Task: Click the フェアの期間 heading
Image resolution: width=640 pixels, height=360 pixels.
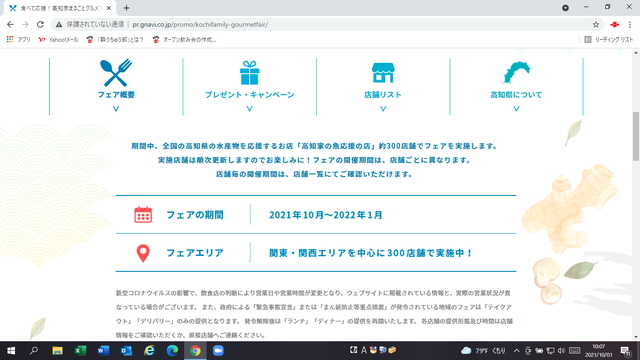Action: click(x=195, y=215)
